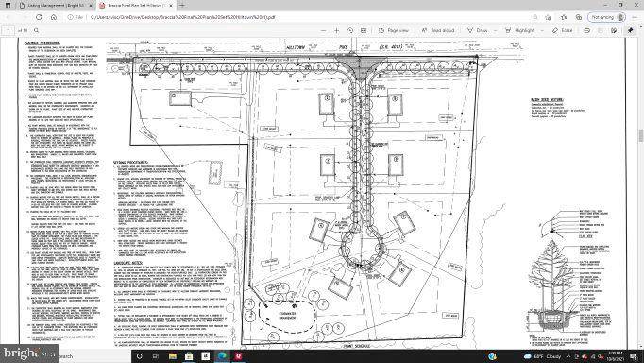Close the Braccia Final Plan PDF tab
This screenshot has width=644, height=363.
tap(171, 6)
